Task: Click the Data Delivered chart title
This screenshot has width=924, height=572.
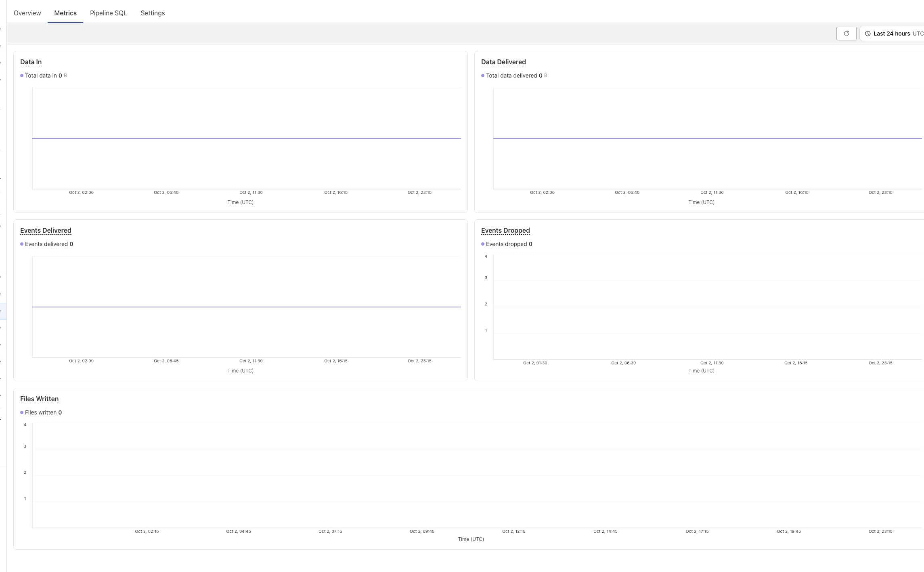Action: [503, 62]
